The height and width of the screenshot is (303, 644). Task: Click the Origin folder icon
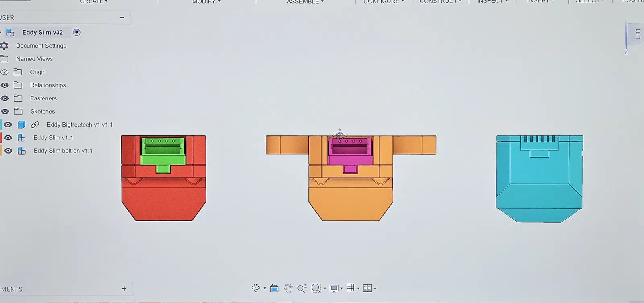coord(18,72)
